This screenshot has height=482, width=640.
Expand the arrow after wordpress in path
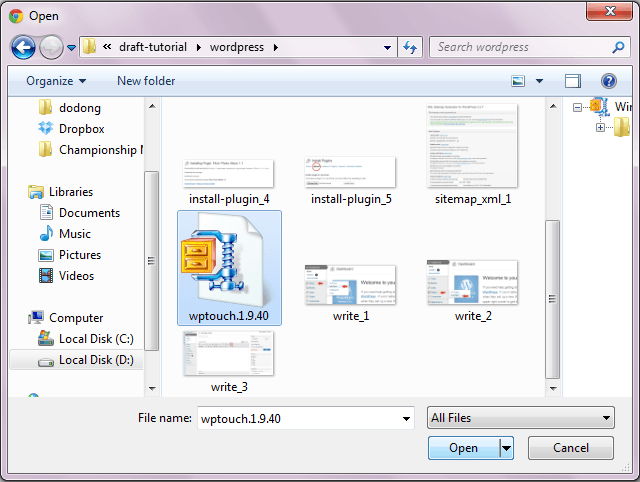[x=276, y=48]
